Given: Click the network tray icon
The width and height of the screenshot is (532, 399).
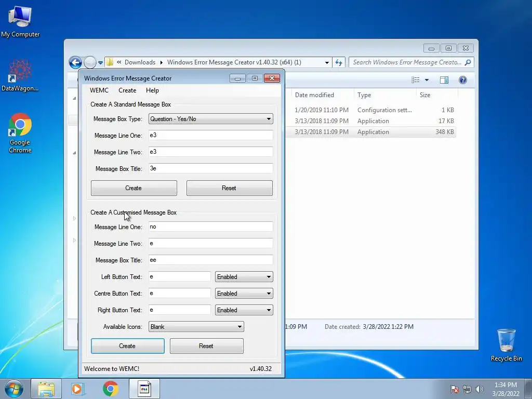Looking at the screenshot, I should point(467,389).
